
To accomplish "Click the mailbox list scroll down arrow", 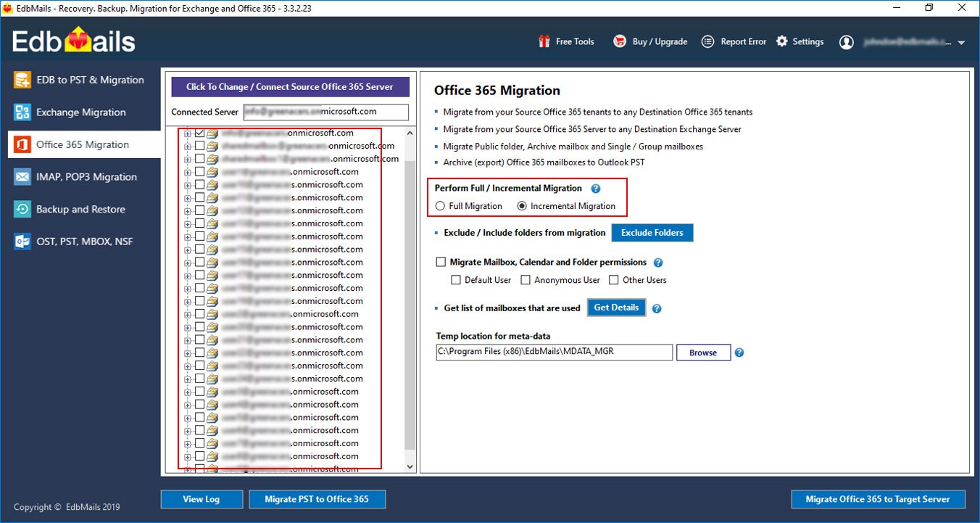I will pyautogui.click(x=410, y=467).
